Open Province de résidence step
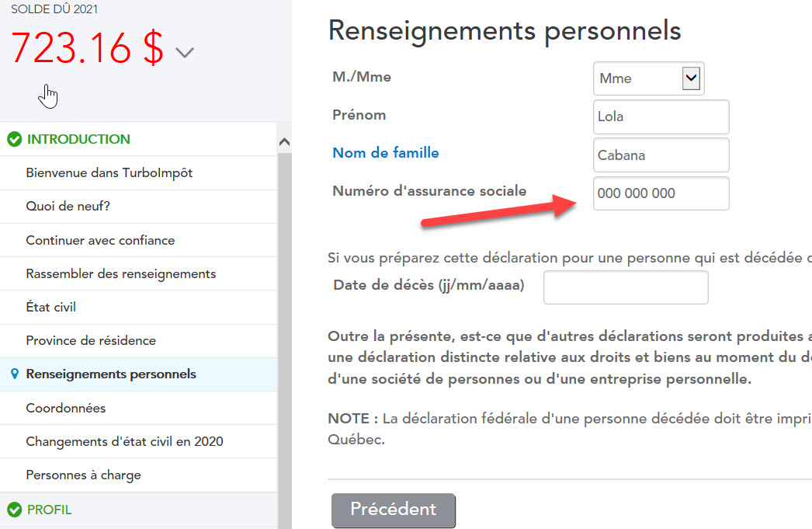 (x=91, y=341)
